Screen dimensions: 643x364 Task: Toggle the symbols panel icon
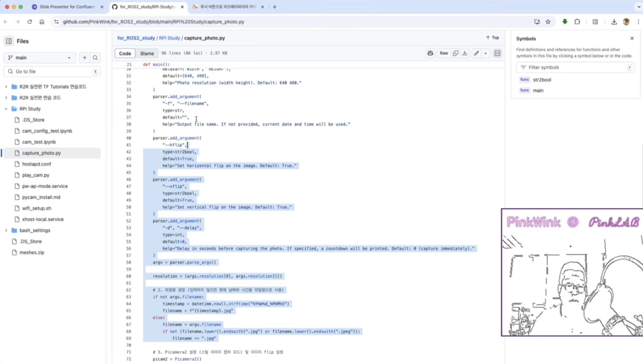(497, 53)
